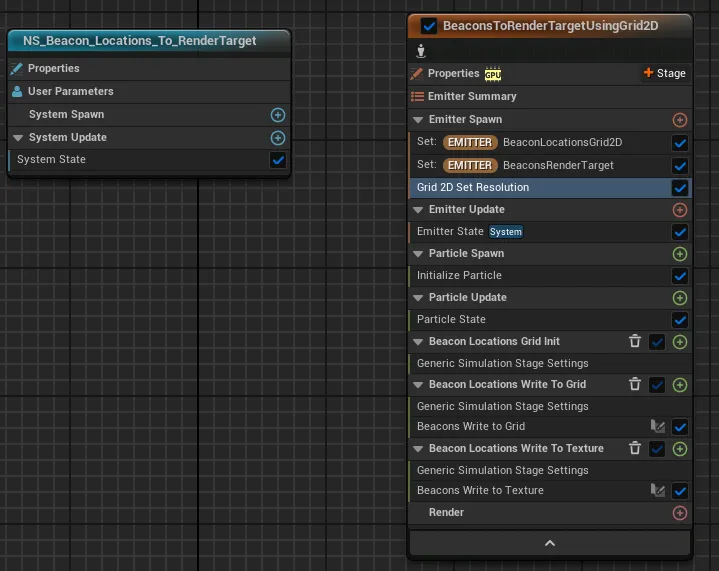Select the System State module
The width and height of the screenshot is (719, 571).
pos(149,160)
